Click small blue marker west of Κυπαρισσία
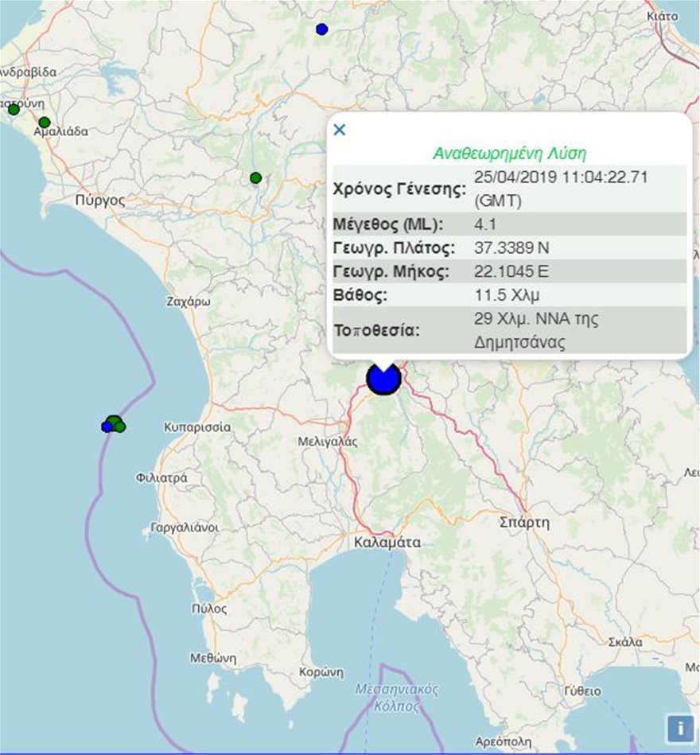This screenshot has height=755, width=700. coord(107,427)
